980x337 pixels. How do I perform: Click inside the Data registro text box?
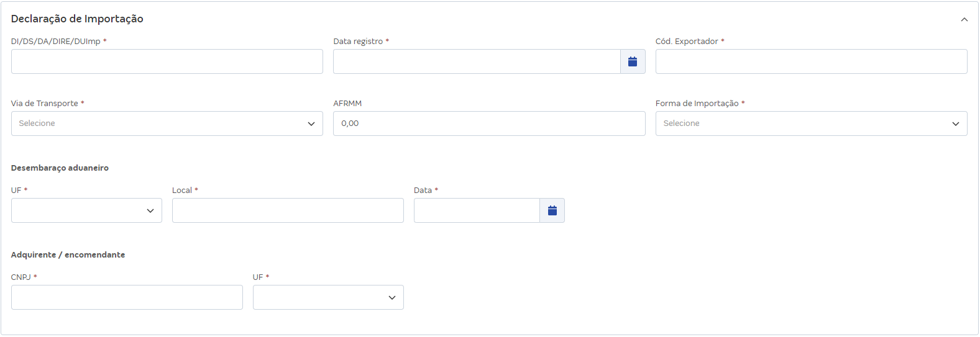click(477, 61)
